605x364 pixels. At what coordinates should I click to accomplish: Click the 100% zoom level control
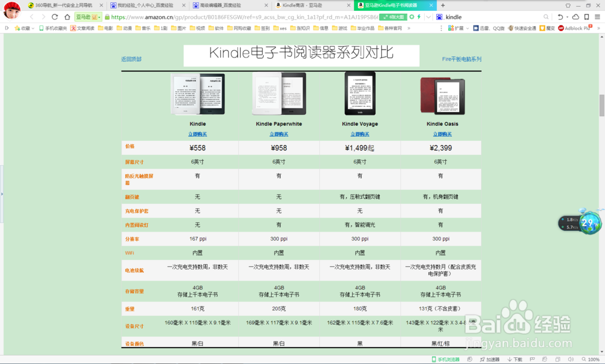[x=591, y=359]
